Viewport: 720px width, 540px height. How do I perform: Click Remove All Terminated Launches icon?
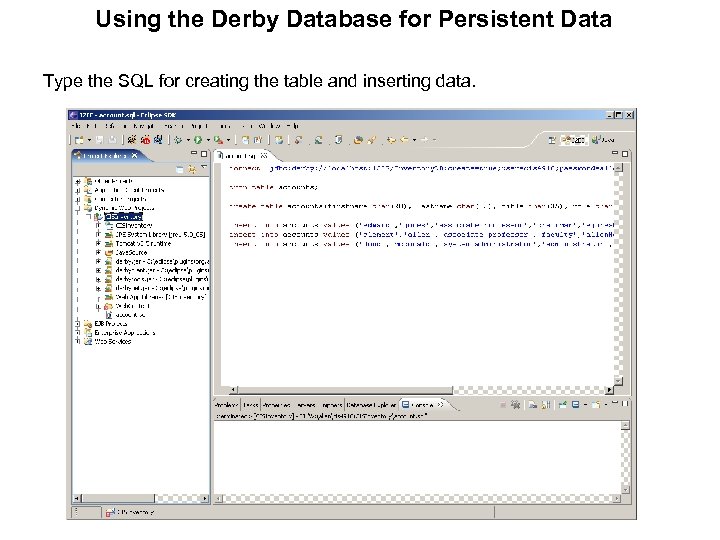click(516, 405)
